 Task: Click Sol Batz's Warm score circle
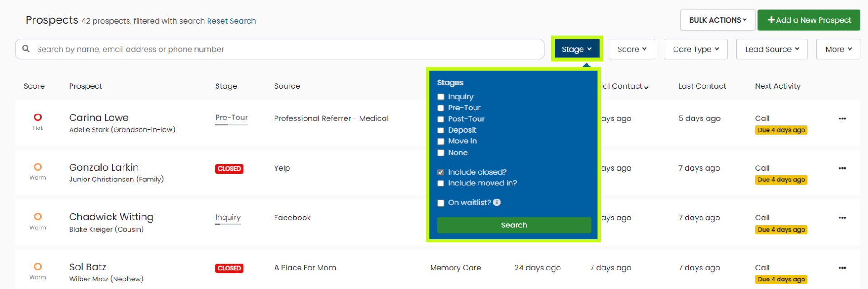pyautogui.click(x=38, y=266)
